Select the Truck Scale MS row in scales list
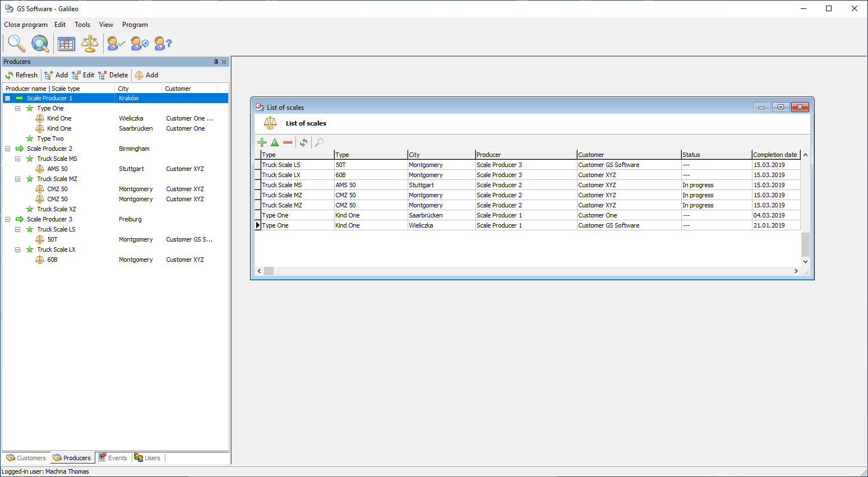 coord(282,185)
